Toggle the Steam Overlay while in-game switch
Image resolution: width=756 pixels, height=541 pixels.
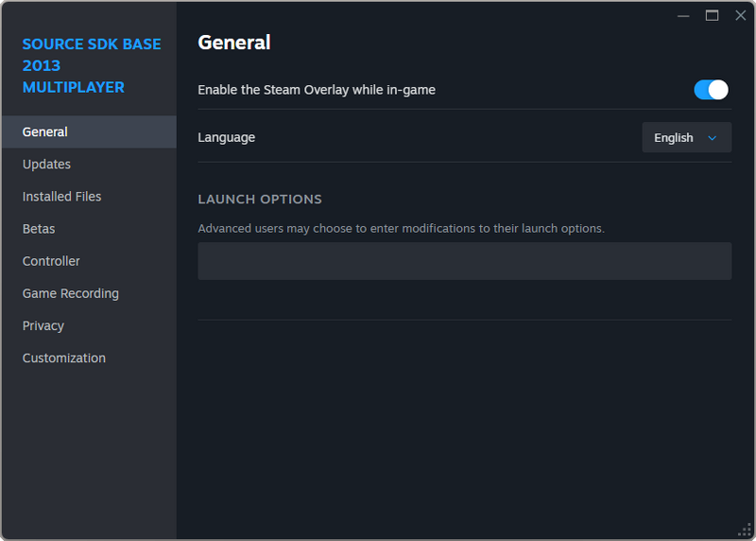coord(711,90)
